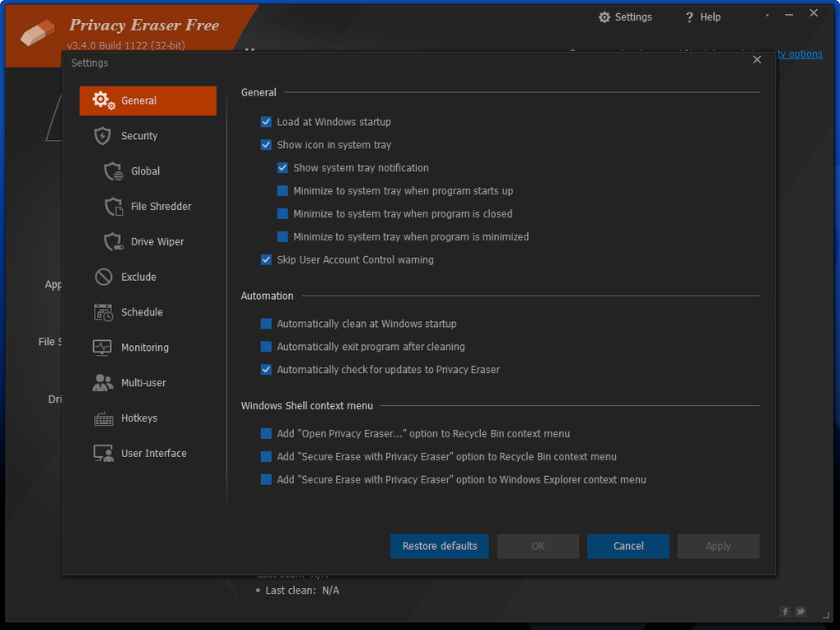The width and height of the screenshot is (840, 630).
Task: Click the Monitoring pulse monitor icon
Action: coord(102,348)
